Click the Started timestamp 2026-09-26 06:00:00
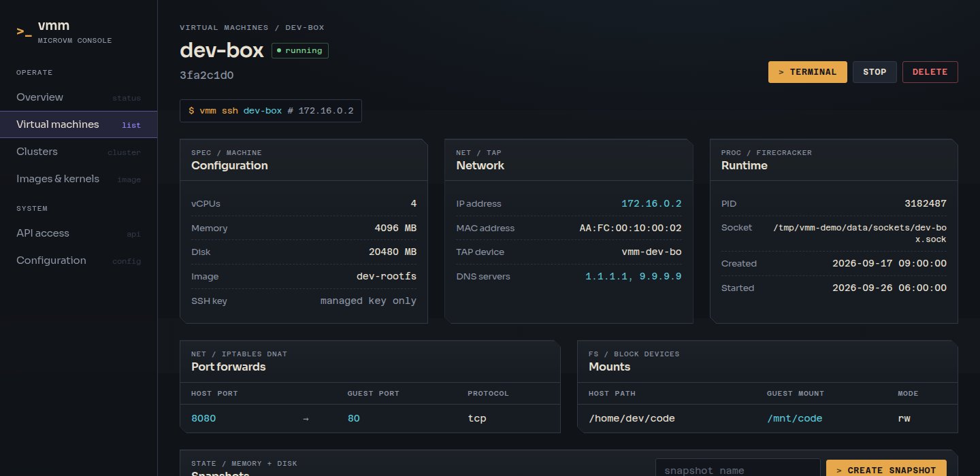This screenshot has height=476, width=980. 889,288
